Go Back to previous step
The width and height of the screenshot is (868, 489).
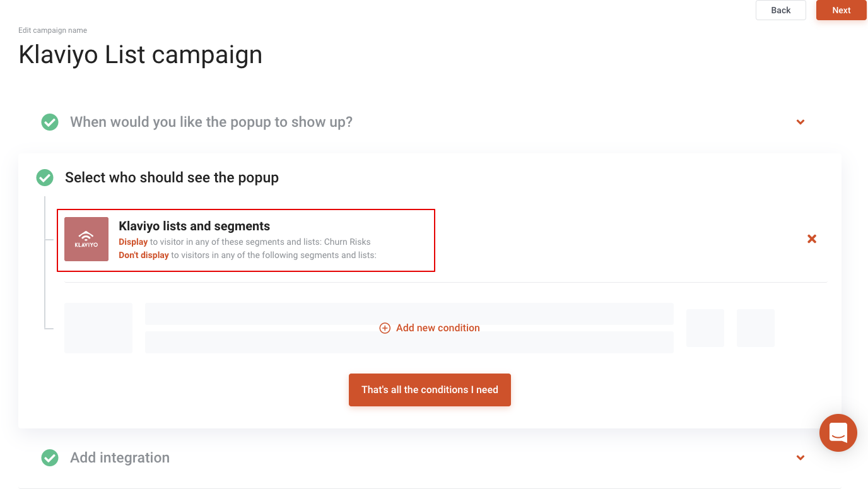(x=781, y=10)
